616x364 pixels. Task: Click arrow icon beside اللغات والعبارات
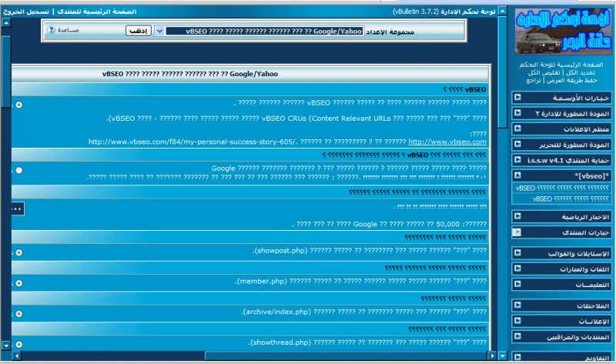coord(518,269)
